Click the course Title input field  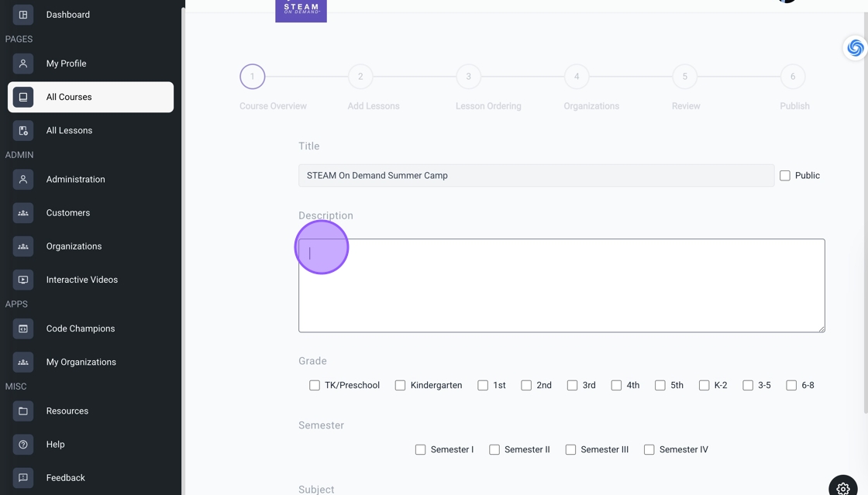click(x=536, y=176)
